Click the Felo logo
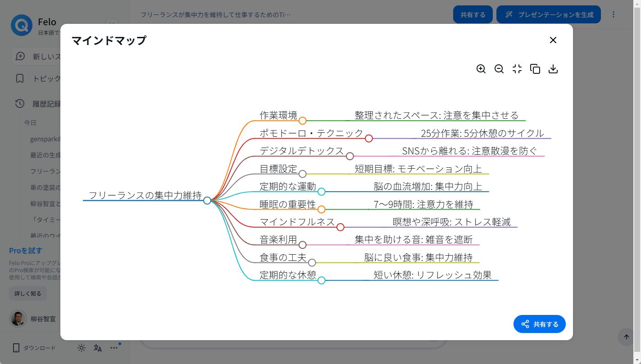Screen dimensions: 641x364 [21, 25]
